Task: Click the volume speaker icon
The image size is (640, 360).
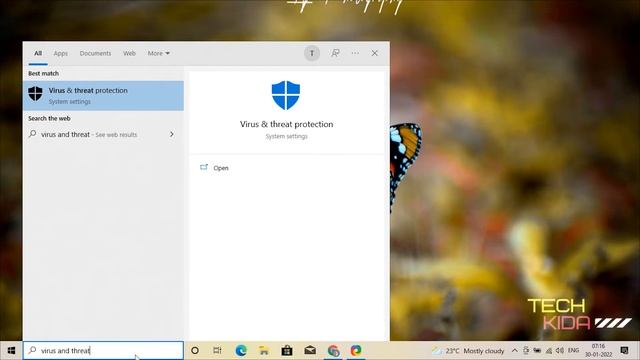Action: [560, 351]
